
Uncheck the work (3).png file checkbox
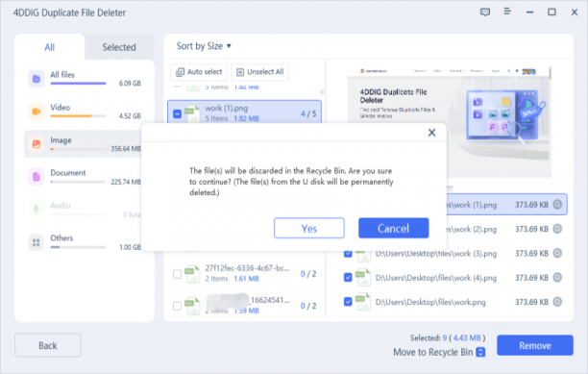[348, 254]
